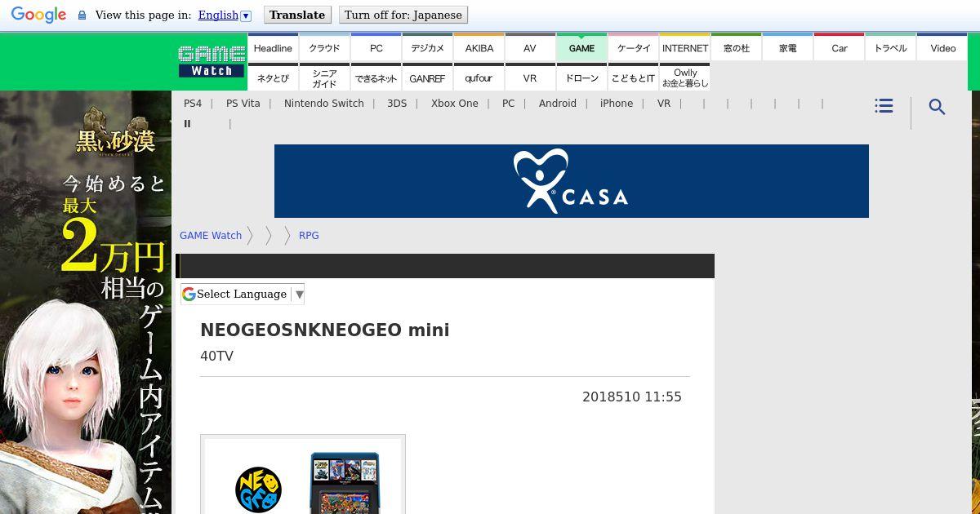Image resolution: width=980 pixels, height=514 pixels.
Task: Open the できるネット tab
Action: 376,78
